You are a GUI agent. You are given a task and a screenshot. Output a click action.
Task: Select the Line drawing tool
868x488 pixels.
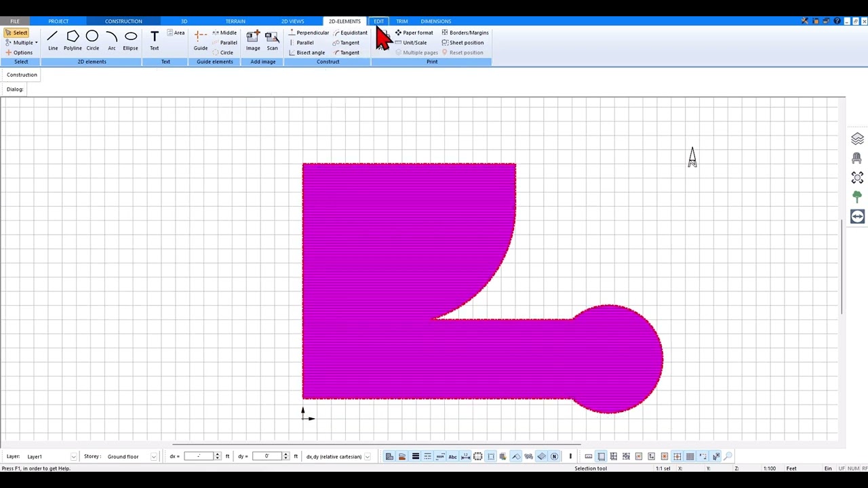click(x=53, y=40)
